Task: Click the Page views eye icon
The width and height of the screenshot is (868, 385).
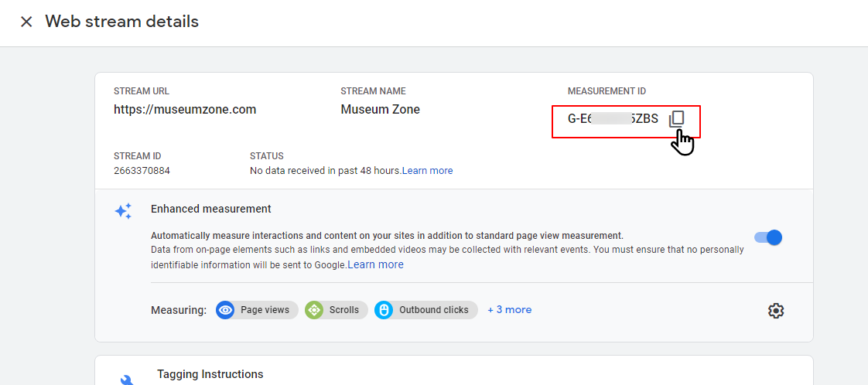Action: pyautogui.click(x=226, y=310)
